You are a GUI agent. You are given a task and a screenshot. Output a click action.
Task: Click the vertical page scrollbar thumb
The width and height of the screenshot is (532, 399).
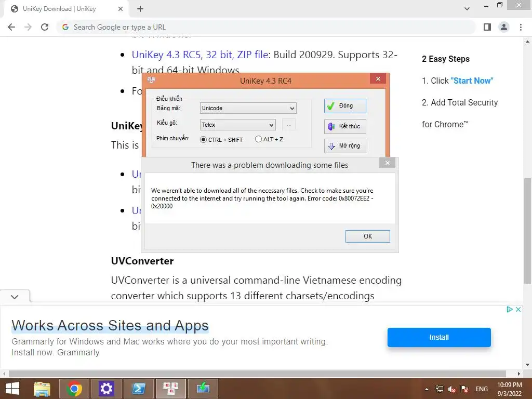click(527, 231)
